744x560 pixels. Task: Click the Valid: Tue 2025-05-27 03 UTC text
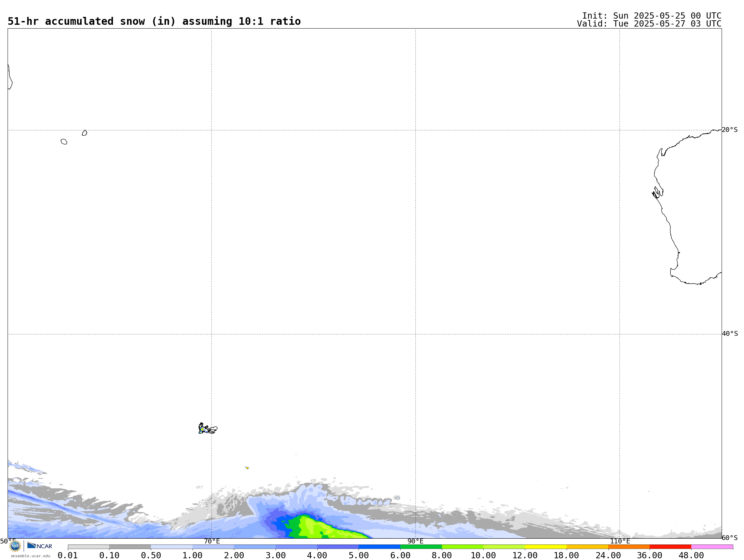(649, 24)
